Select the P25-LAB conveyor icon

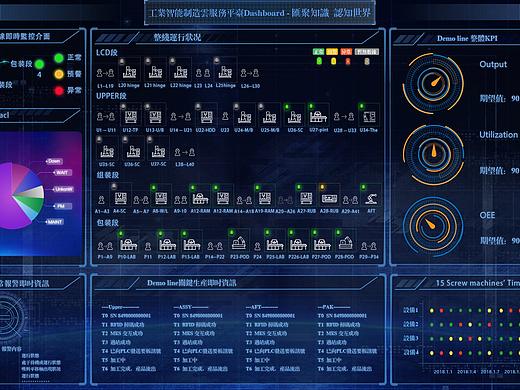(x=275, y=245)
